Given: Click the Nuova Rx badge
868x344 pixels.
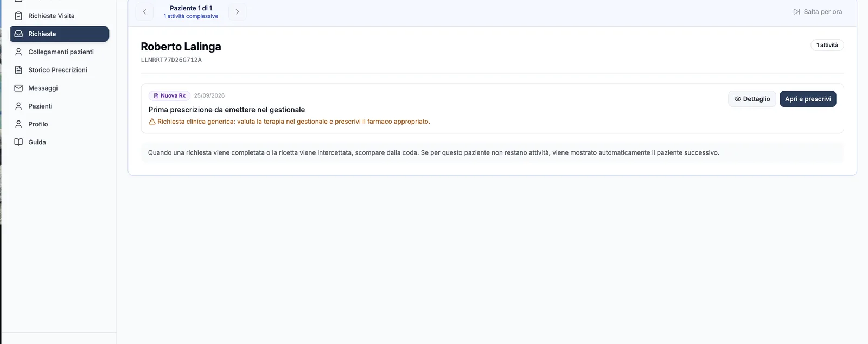Looking at the screenshot, I should (x=169, y=95).
